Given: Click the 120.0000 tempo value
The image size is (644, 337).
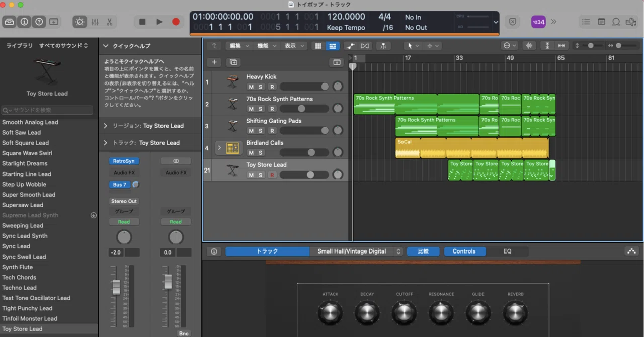Looking at the screenshot, I should click(346, 17).
